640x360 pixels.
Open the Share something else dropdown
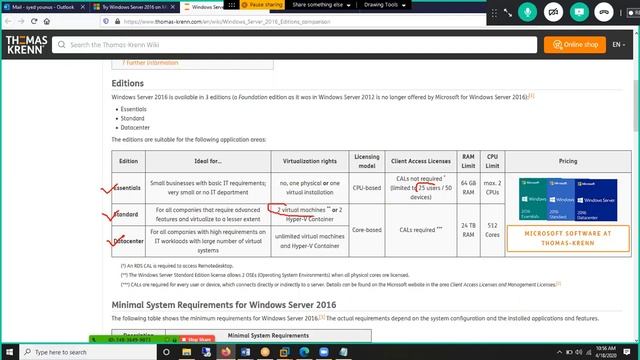click(x=321, y=5)
